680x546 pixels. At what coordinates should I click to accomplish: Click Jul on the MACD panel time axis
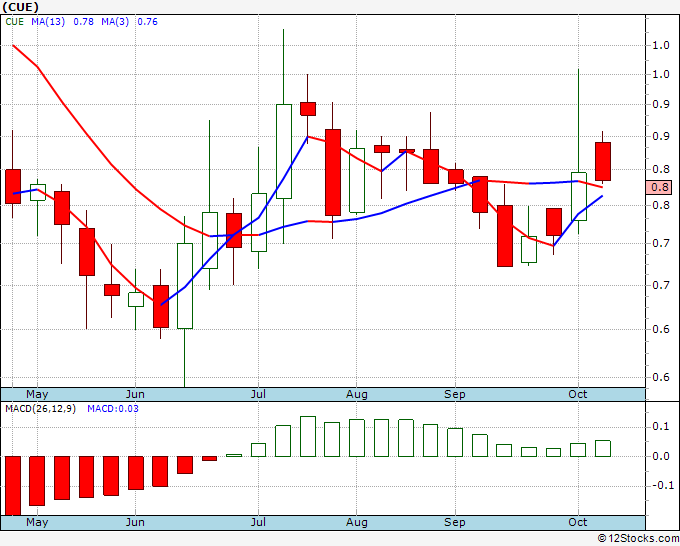click(x=258, y=522)
